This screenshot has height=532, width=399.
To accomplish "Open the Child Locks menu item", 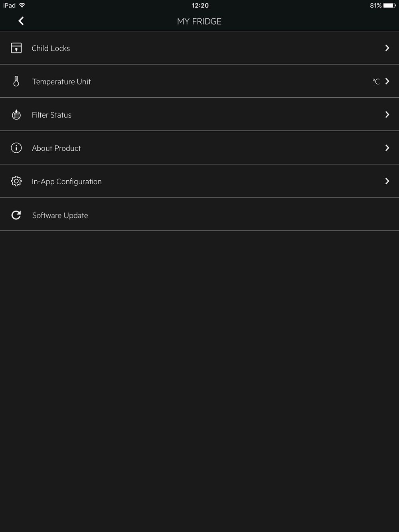I will point(51,48).
